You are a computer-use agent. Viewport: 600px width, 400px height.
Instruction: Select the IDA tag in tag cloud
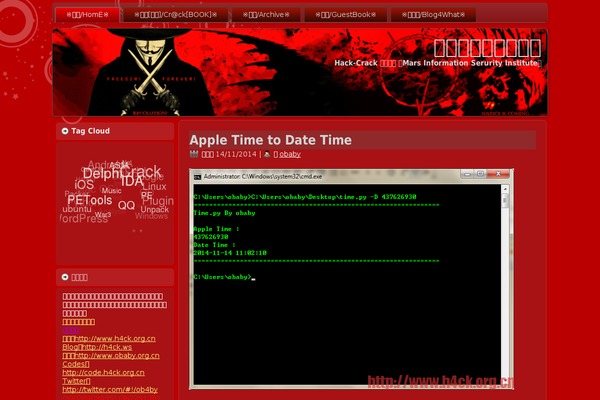point(132,181)
